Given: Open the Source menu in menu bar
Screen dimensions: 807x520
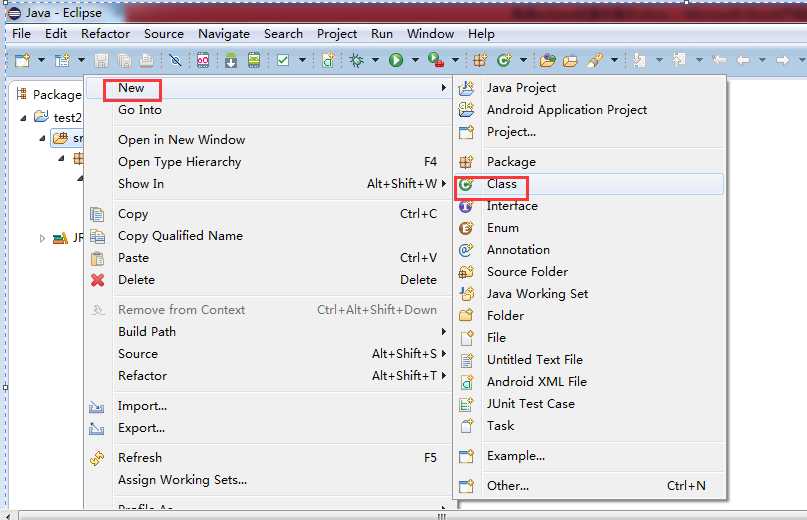Looking at the screenshot, I should tap(164, 33).
